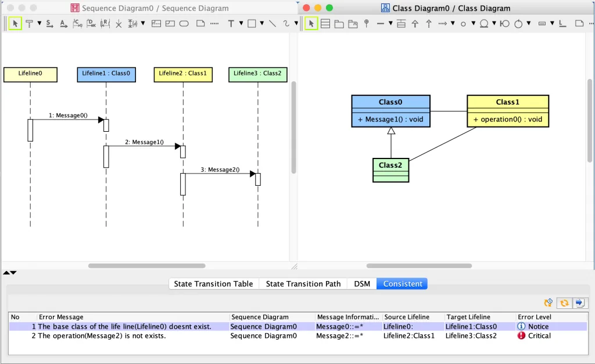Click the sequence diagram horizontal scrollbar
Viewport: 595px width, 364px height.
(147, 266)
